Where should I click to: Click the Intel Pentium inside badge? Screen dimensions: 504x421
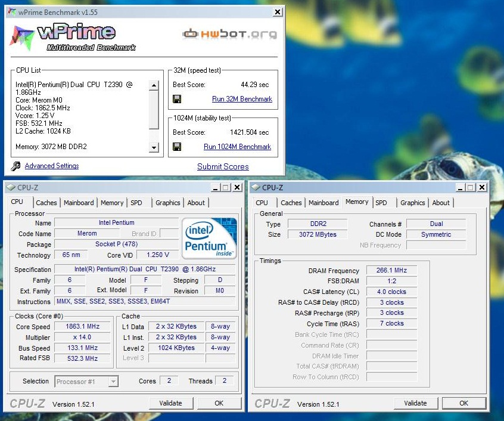pyautogui.click(x=209, y=239)
